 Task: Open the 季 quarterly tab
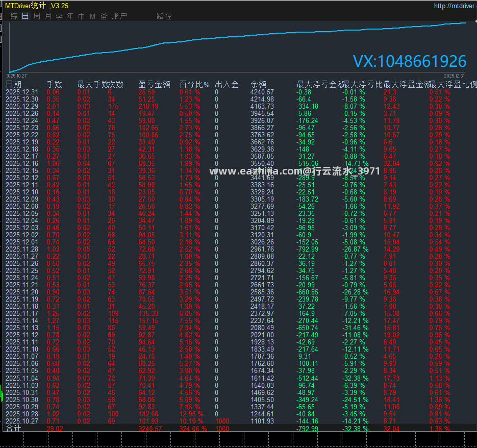coord(59,16)
